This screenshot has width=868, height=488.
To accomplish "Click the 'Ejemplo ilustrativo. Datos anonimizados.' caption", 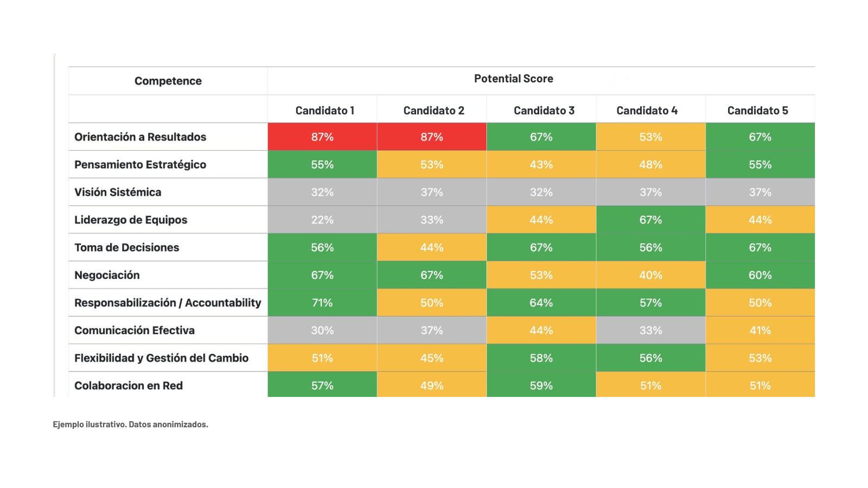I will click(130, 425).
